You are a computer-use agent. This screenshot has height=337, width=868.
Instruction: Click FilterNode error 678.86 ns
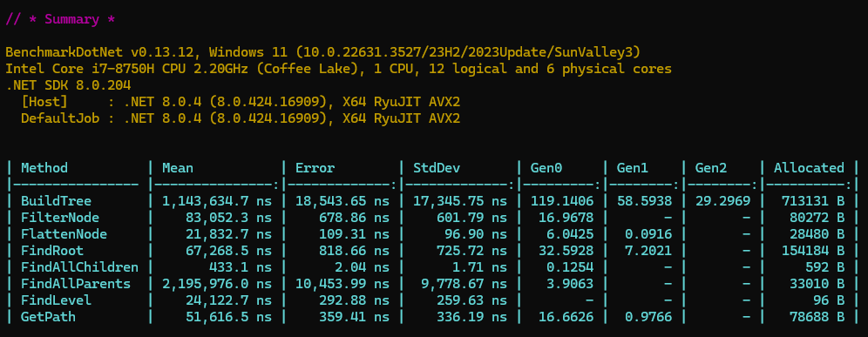coord(355,218)
